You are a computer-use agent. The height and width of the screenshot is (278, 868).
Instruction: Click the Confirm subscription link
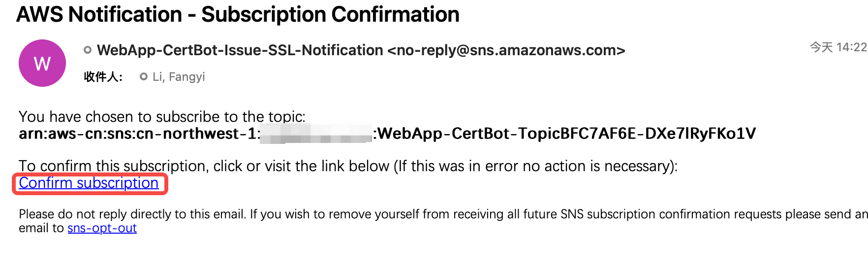click(x=89, y=183)
